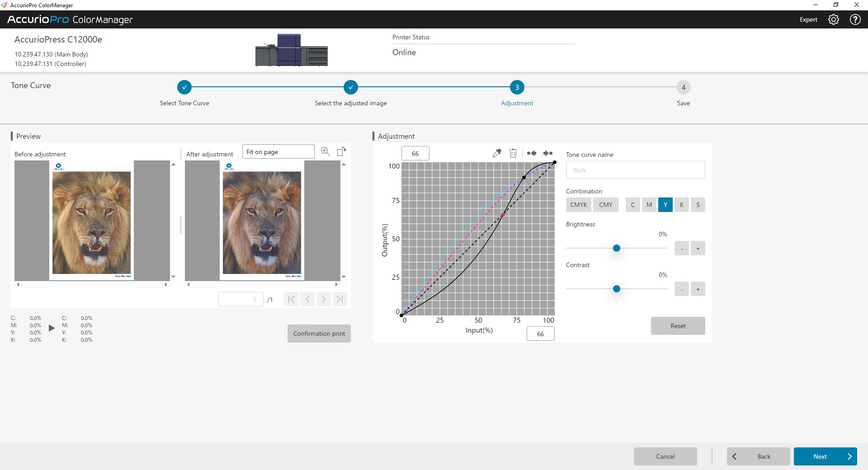Click the output value field above the curve
This screenshot has height=470, width=868.
415,153
